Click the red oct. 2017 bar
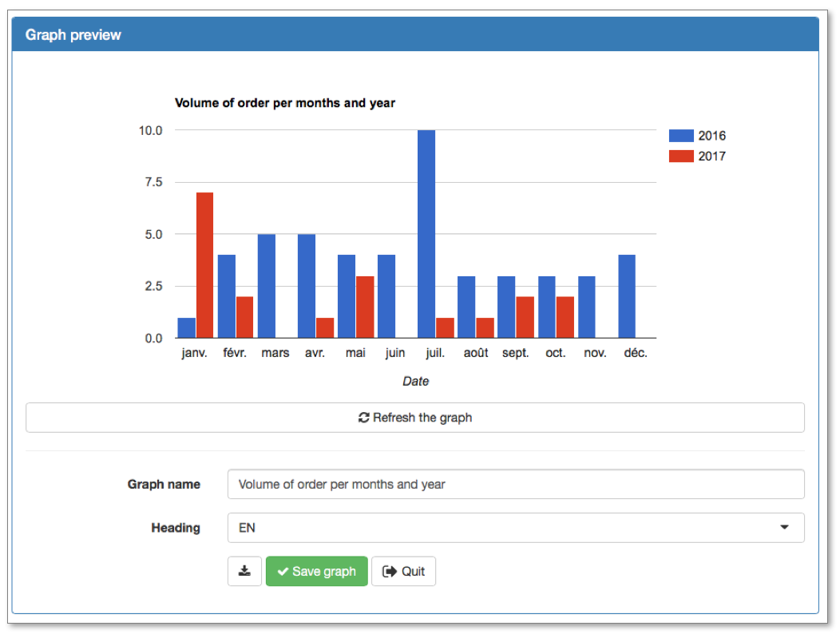 565,317
